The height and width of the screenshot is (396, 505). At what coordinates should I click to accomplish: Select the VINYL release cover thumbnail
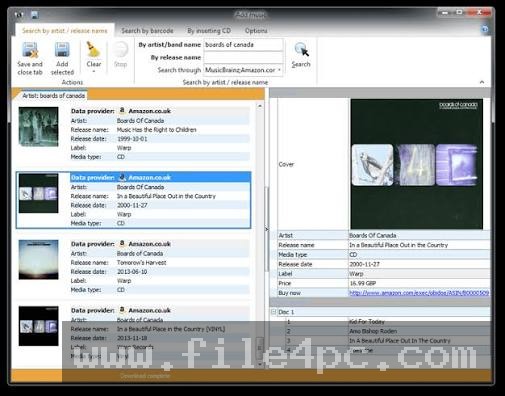point(38,326)
